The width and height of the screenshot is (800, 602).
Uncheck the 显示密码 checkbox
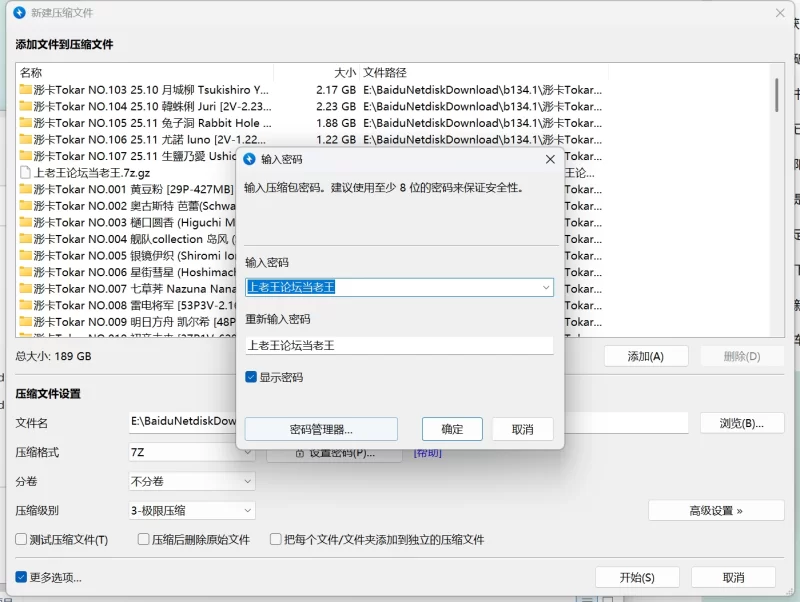[251, 378]
